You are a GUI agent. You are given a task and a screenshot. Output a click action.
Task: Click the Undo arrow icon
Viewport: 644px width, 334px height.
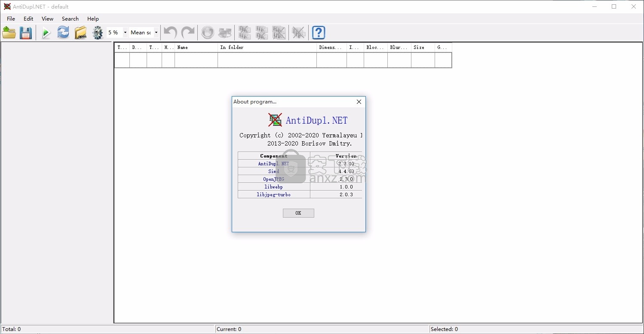170,33
